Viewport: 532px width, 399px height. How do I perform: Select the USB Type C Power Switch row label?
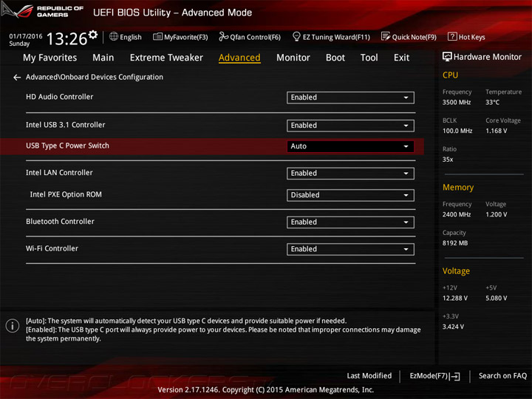point(67,146)
